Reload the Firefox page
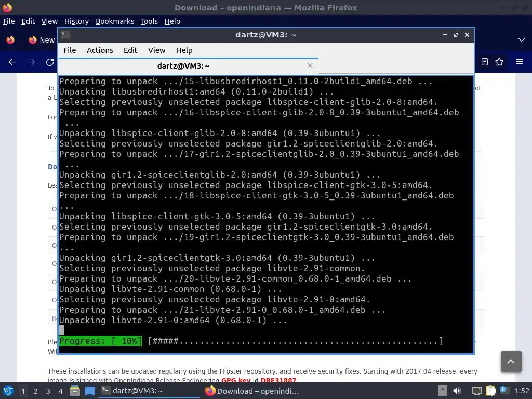 pos(50,62)
